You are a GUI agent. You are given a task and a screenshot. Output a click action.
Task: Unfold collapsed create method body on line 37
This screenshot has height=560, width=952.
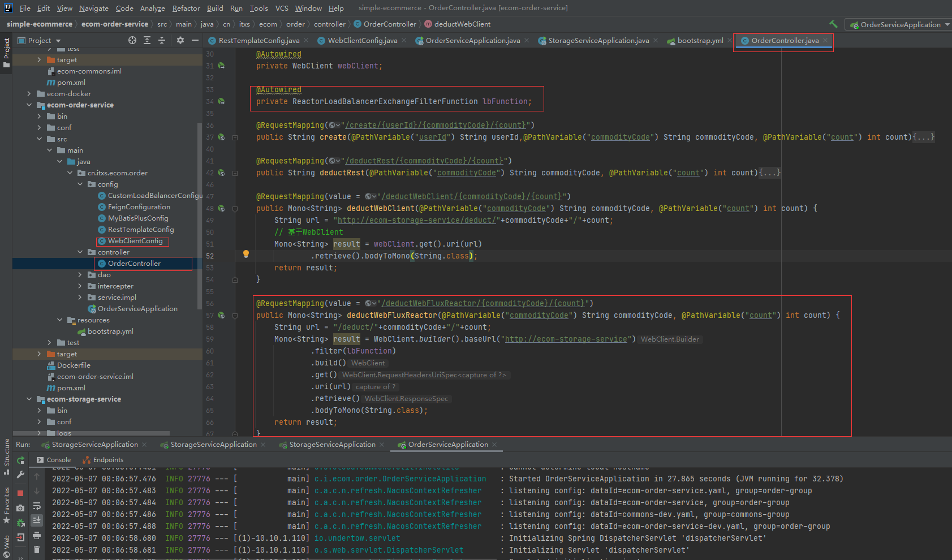[x=924, y=137]
